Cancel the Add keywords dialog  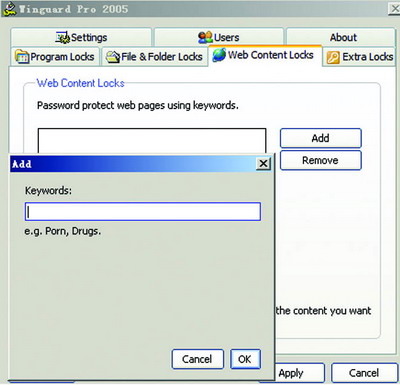tap(197, 359)
